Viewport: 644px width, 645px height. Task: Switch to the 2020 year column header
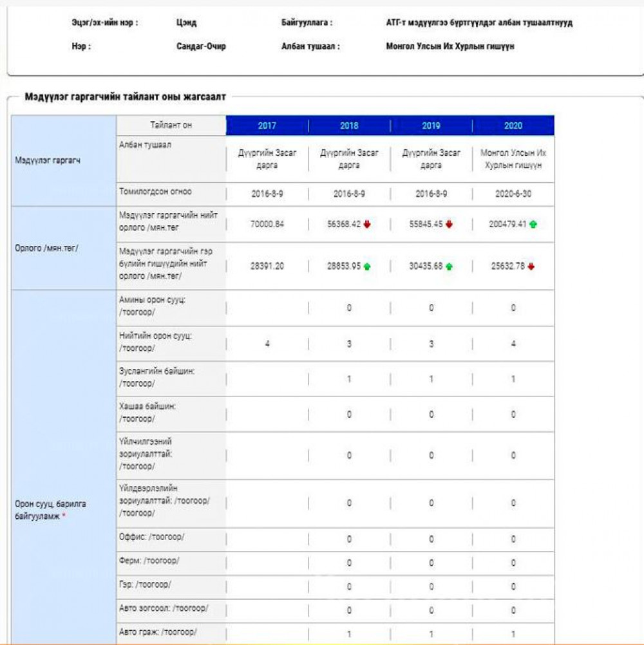coord(513,126)
